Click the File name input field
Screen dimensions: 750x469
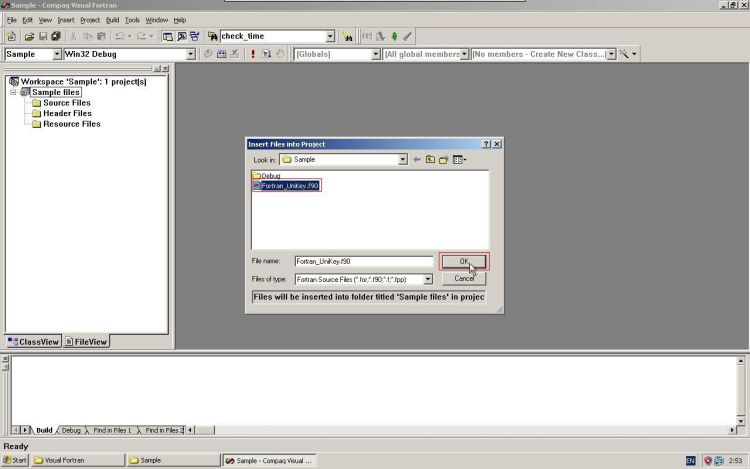(x=364, y=261)
